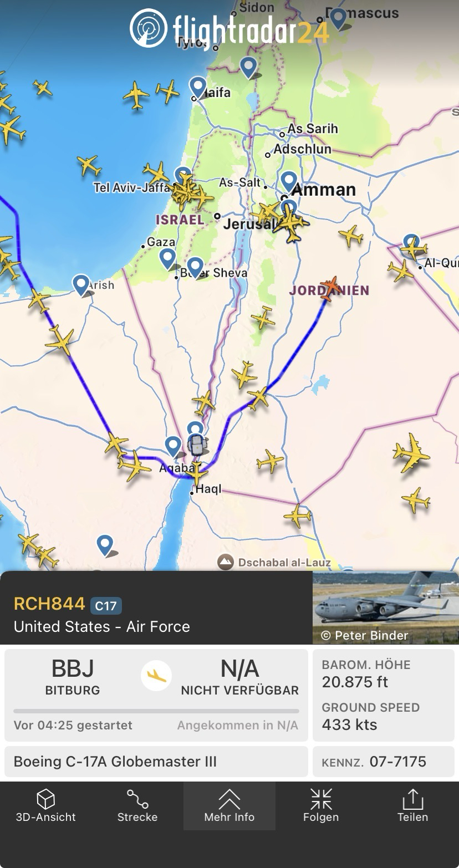Tap the Haifa airport pin

[198, 88]
